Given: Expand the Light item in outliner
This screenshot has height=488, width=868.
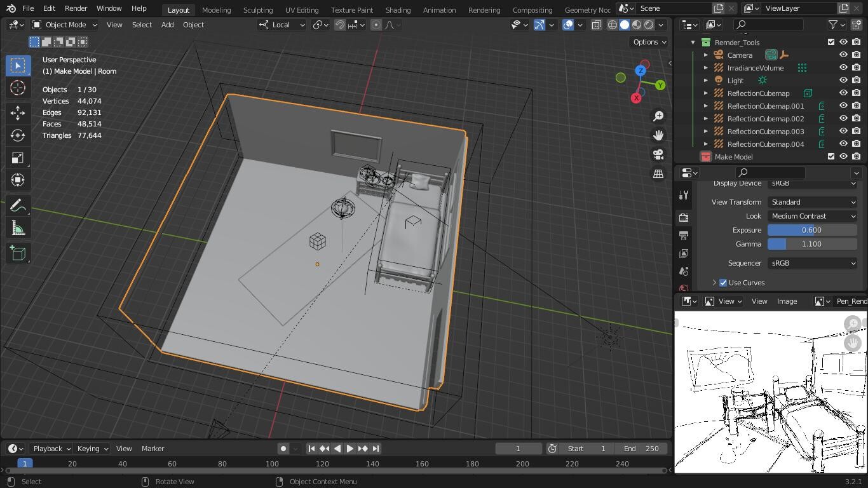Looking at the screenshot, I should coord(705,81).
